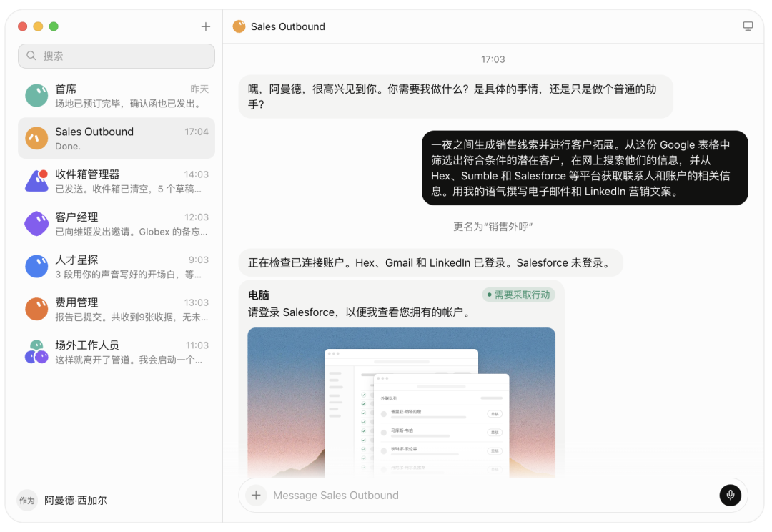This screenshot has width=772, height=532.
Task: Click the Sales Outbound avatar in the chat header
Action: (239, 26)
